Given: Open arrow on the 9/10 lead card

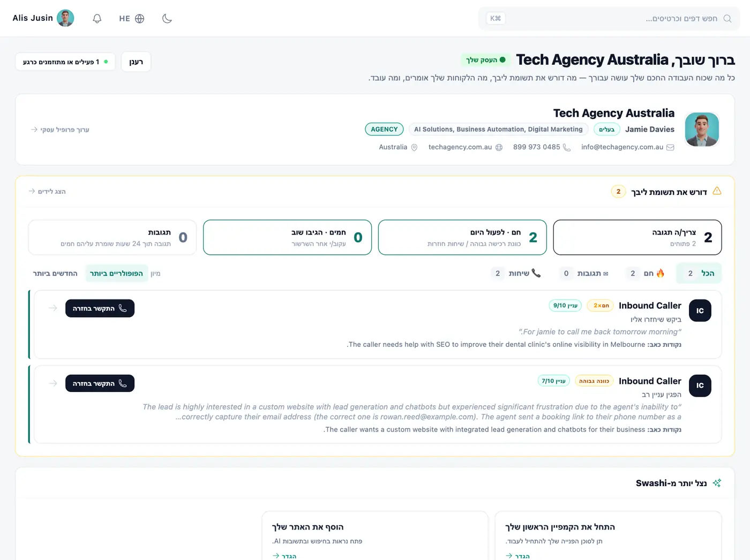Looking at the screenshot, I should (x=52, y=308).
